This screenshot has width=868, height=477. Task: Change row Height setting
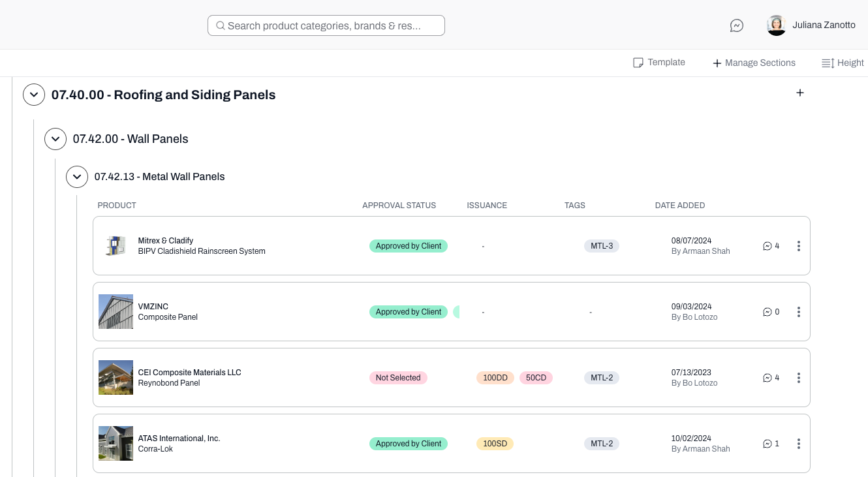(x=843, y=63)
